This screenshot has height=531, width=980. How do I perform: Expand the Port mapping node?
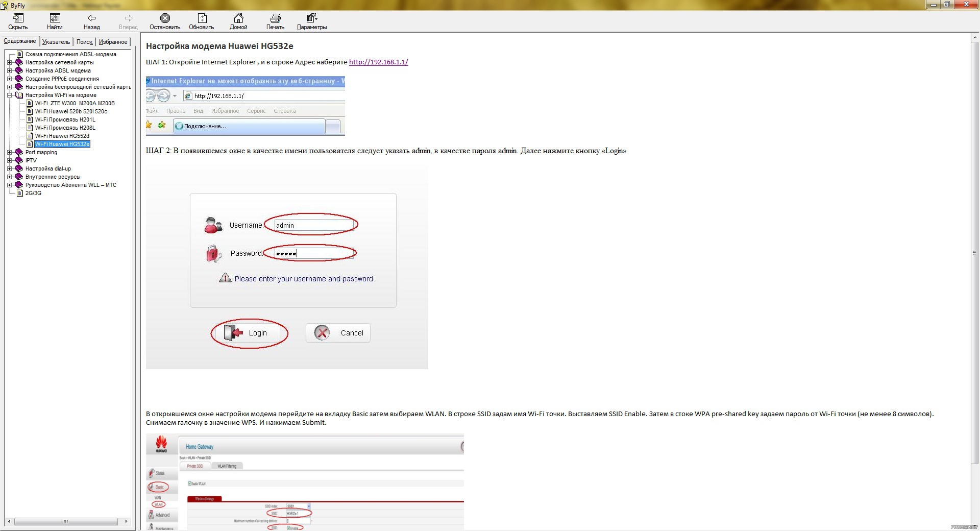coord(9,152)
